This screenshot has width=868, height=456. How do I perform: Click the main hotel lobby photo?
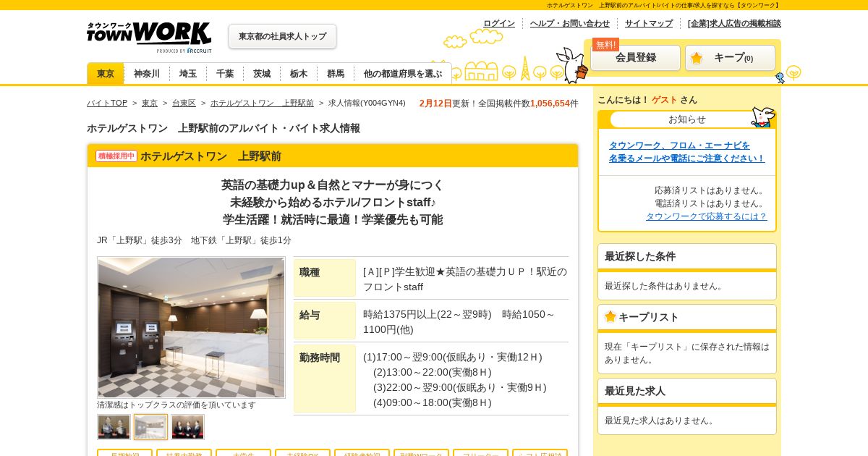pyautogui.click(x=191, y=327)
